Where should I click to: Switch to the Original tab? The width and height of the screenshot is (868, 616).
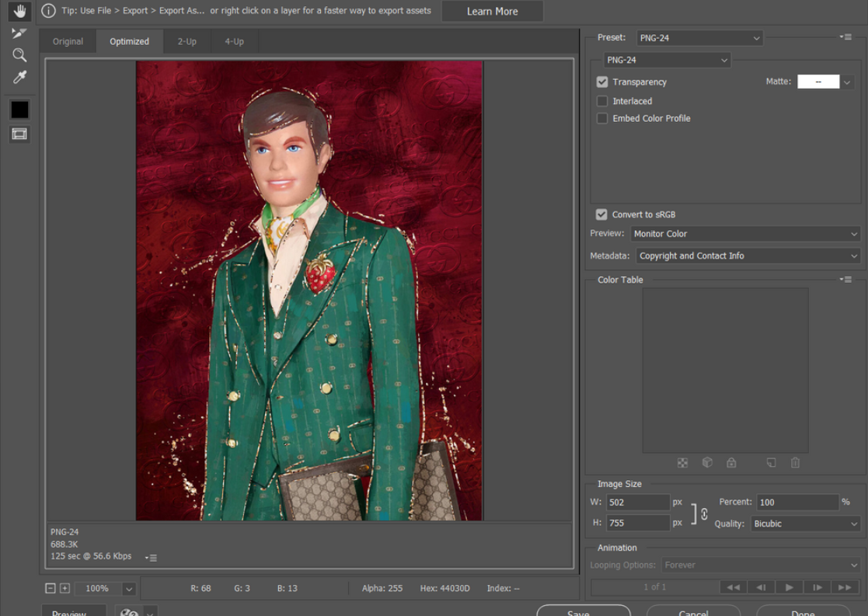[x=68, y=41]
